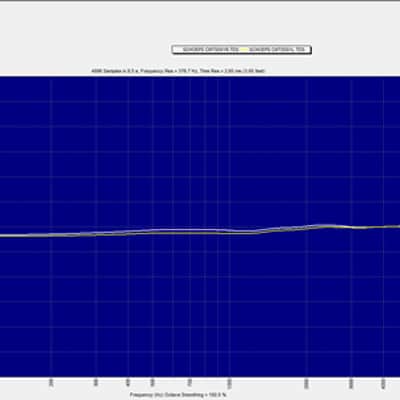Click the white line swatch in legend
This screenshot has height=400, width=400.
179,50
